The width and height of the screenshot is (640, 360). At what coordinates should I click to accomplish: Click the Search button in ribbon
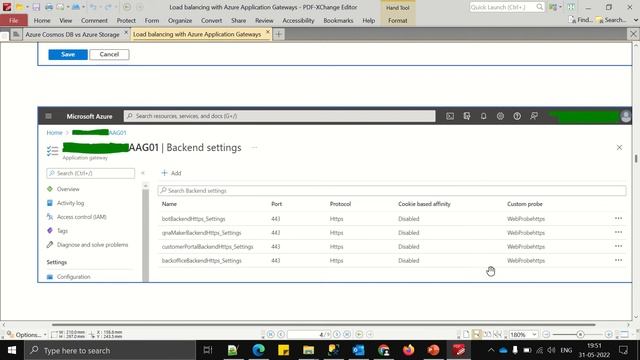point(611,20)
